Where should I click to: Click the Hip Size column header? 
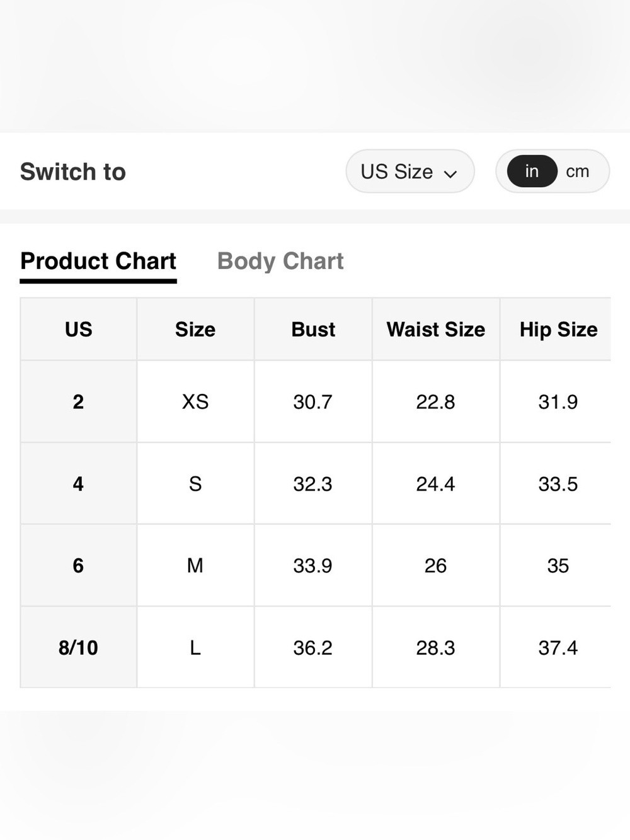point(558,329)
